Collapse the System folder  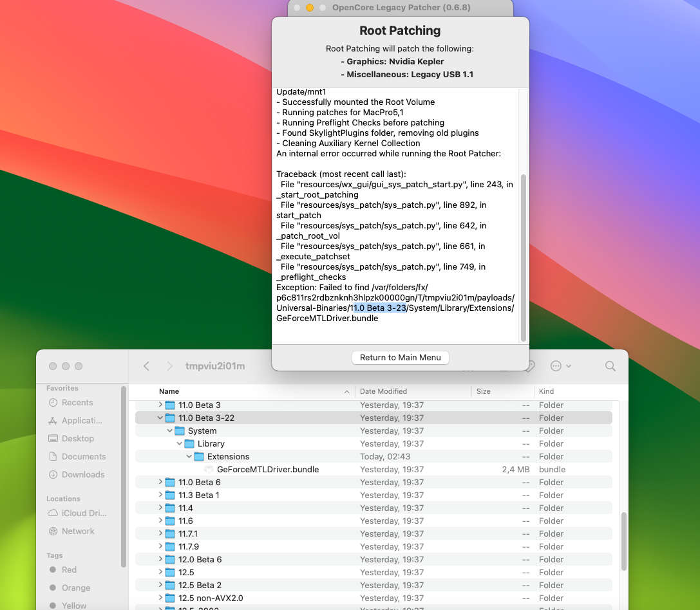(x=169, y=430)
